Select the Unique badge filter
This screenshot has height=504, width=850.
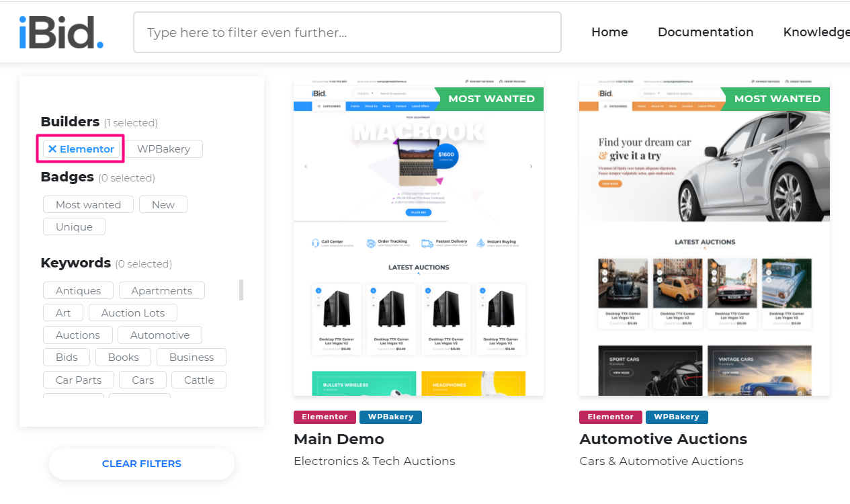coord(74,227)
